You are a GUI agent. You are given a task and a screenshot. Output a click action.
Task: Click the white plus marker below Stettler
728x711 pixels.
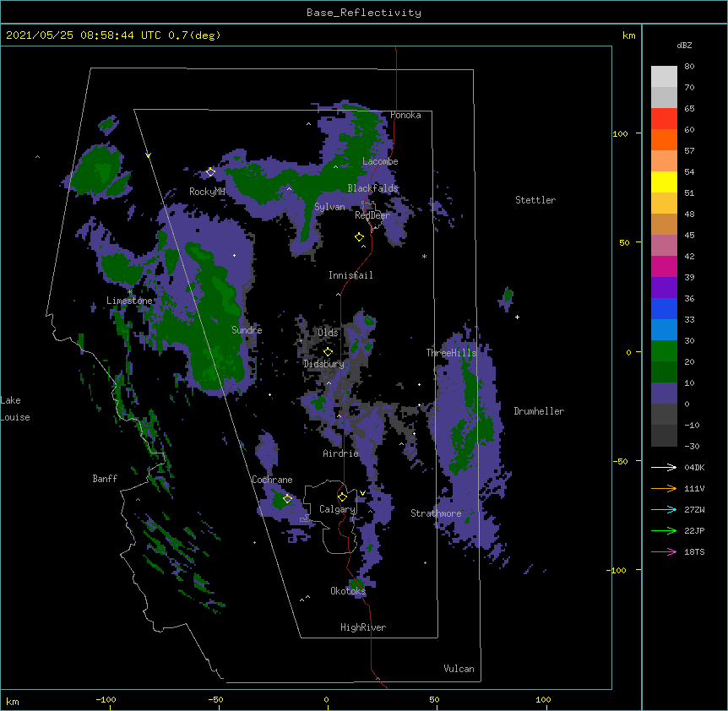point(517,317)
